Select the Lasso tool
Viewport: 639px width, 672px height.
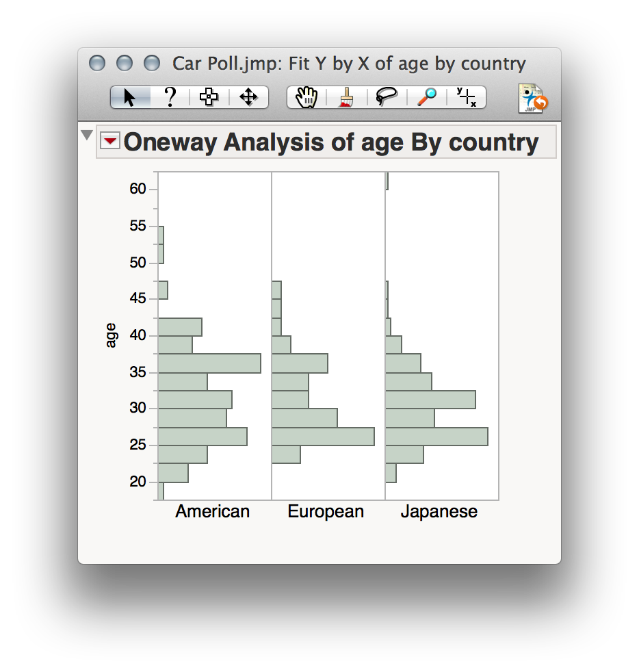387,97
